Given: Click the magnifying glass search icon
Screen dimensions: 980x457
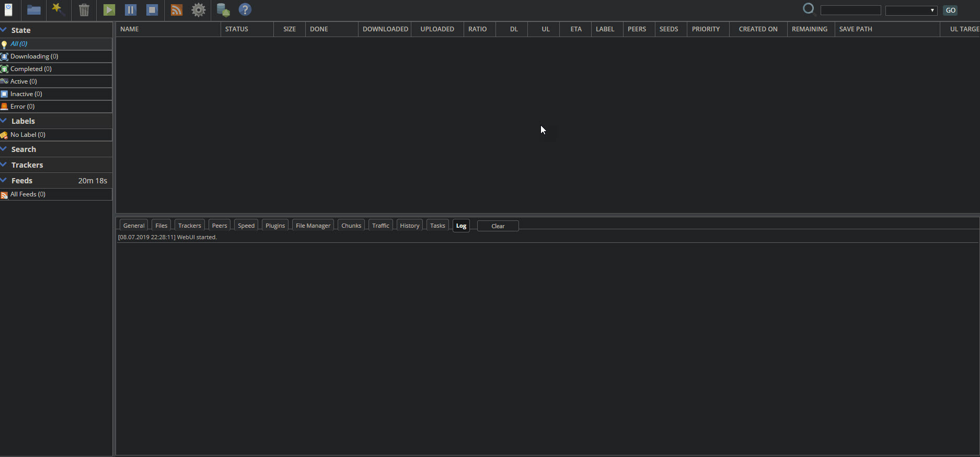Looking at the screenshot, I should [809, 9].
